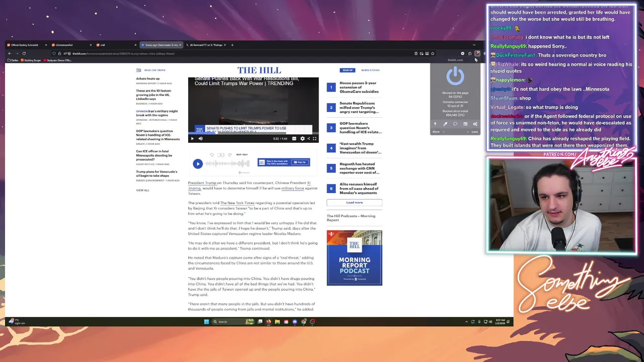
Task: Open the uBlock logger icon
Action: tap(465, 124)
